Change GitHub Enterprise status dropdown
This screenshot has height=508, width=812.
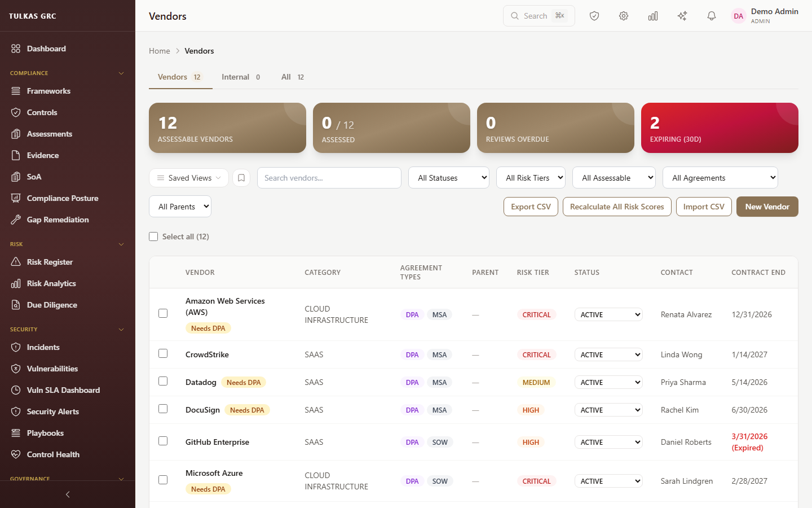[x=608, y=442]
